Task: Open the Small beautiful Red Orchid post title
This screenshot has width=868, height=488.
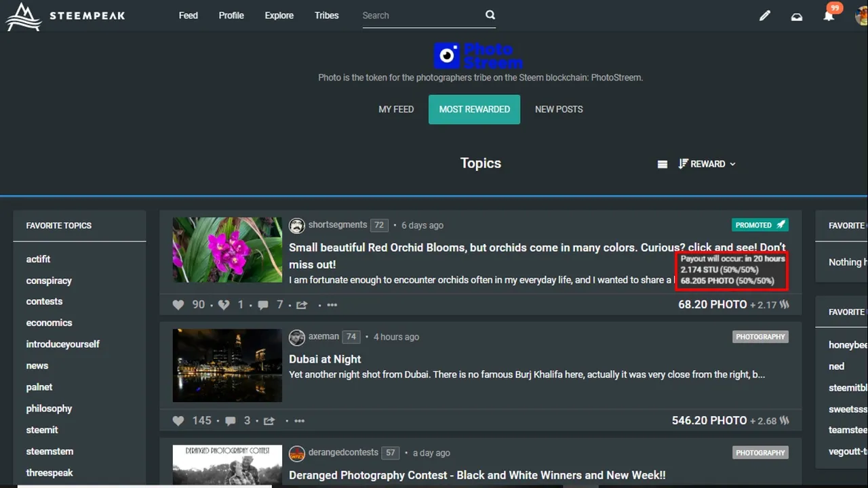Action: [x=537, y=256]
